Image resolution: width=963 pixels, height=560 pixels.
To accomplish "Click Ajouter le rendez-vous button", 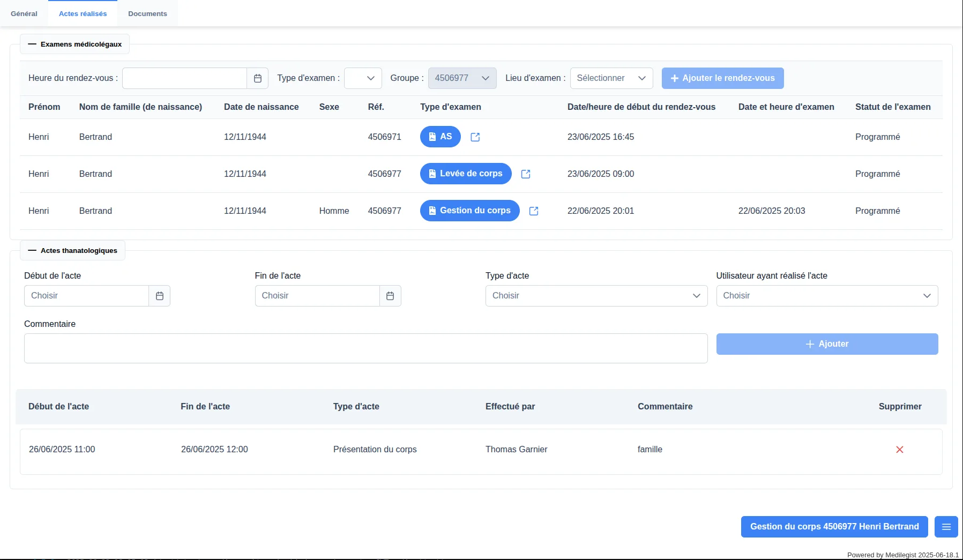I will (722, 78).
